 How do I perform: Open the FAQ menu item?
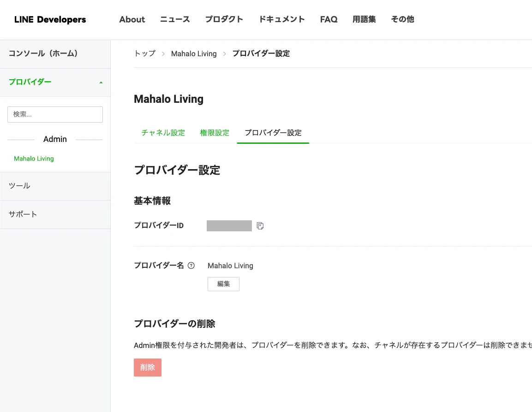[329, 19]
